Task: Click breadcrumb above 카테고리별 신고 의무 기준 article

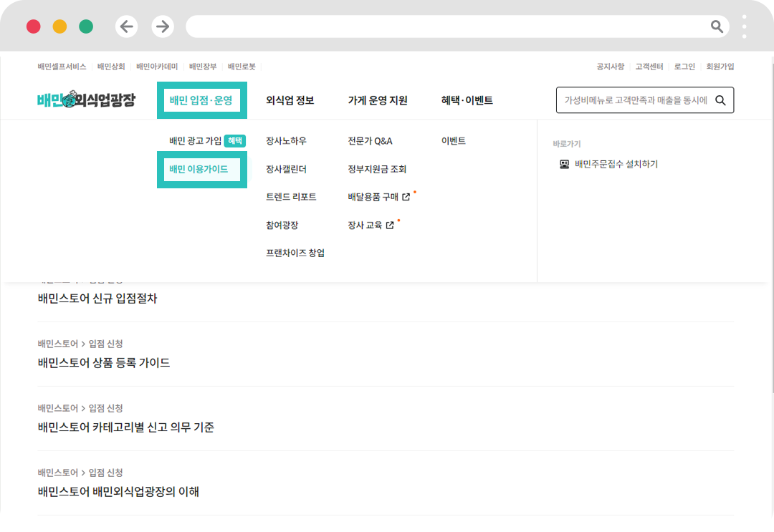Action: tap(80, 409)
